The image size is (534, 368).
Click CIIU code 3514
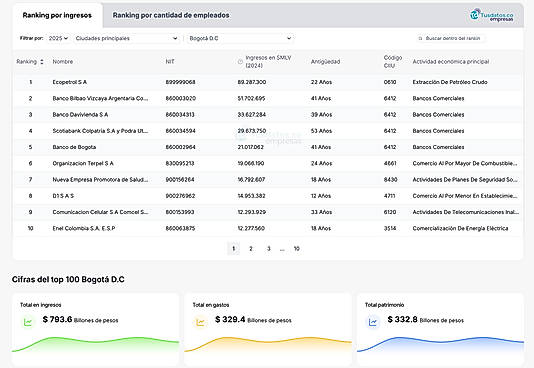(x=390, y=228)
